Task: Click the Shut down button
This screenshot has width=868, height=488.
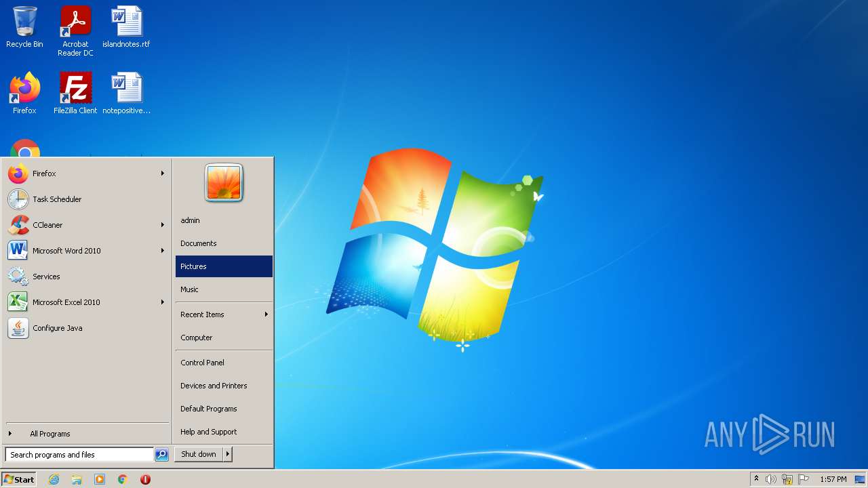Action: pos(199,454)
